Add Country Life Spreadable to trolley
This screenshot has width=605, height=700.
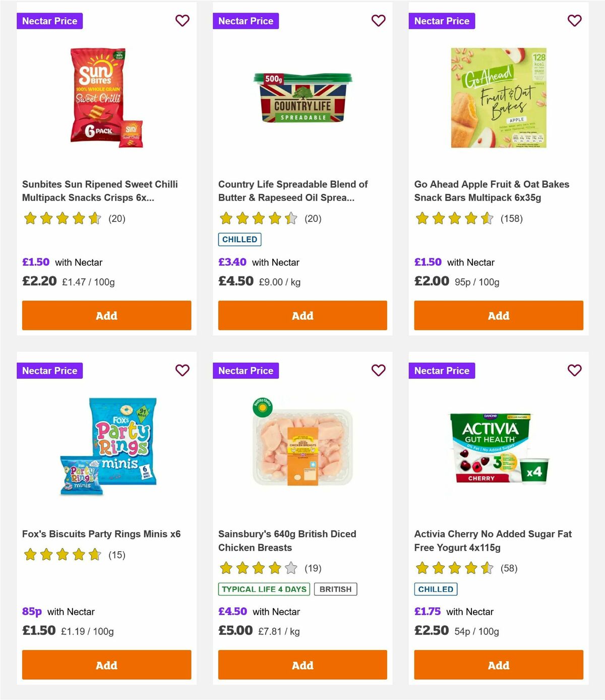coord(302,315)
